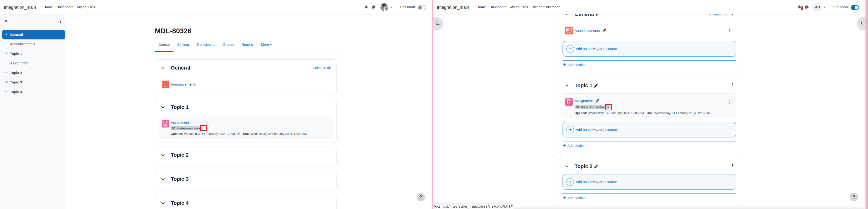
Task: Add activity or resource in Topic 2
Action: (649, 182)
